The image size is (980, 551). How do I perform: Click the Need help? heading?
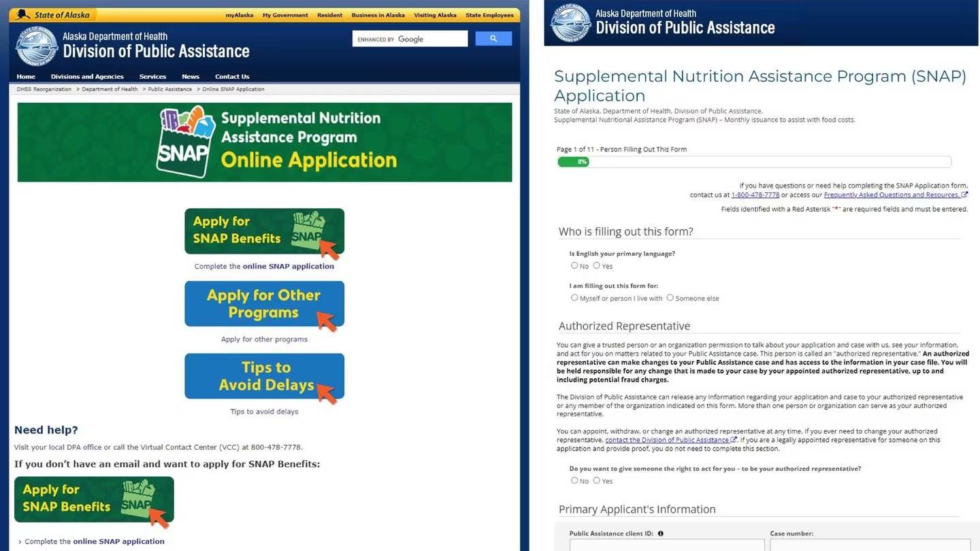[x=46, y=430]
